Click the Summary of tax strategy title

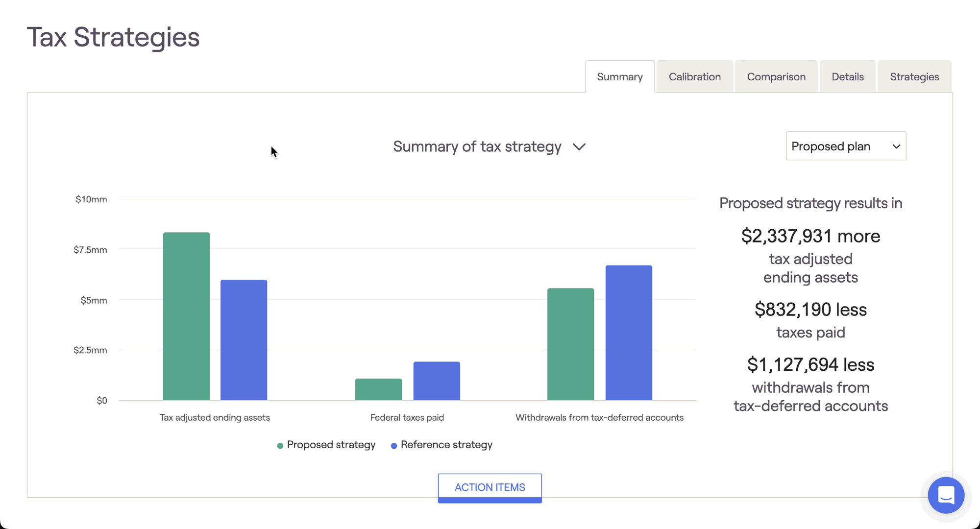pyautogui.click(x=477, y=146)
